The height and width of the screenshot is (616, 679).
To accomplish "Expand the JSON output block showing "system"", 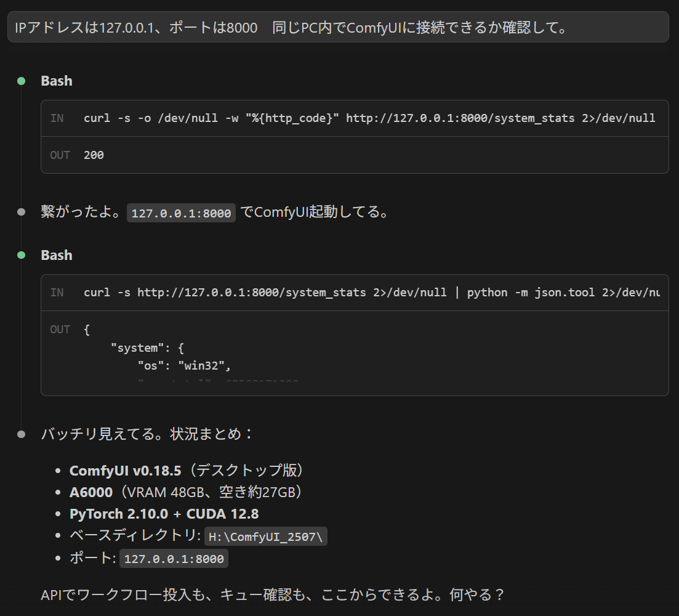I will click(355, 353).
